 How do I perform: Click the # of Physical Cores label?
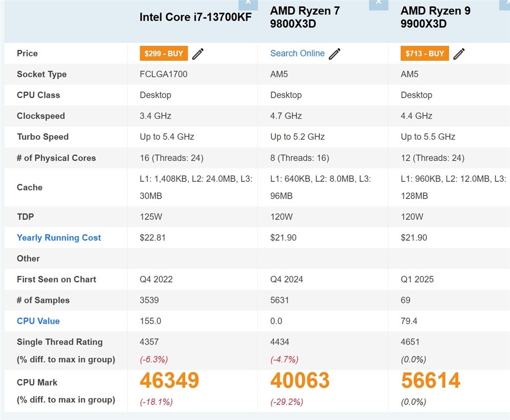click(56, 158)
